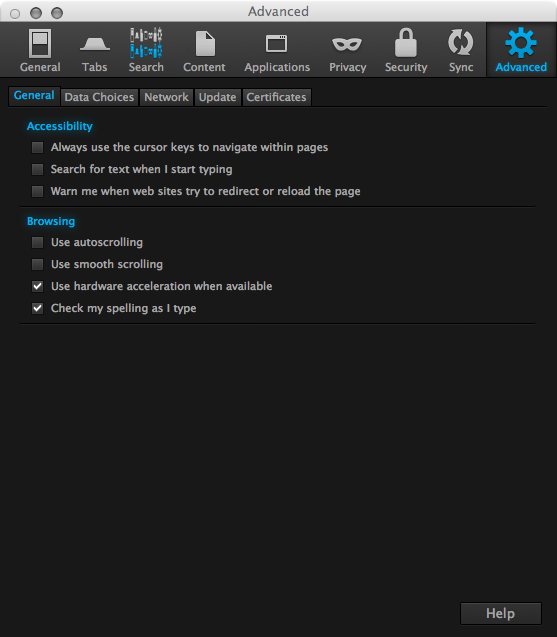This screenshot has width=557, height=637.
Task: Switch to the Data Choices tab
Action: (99, 98)
